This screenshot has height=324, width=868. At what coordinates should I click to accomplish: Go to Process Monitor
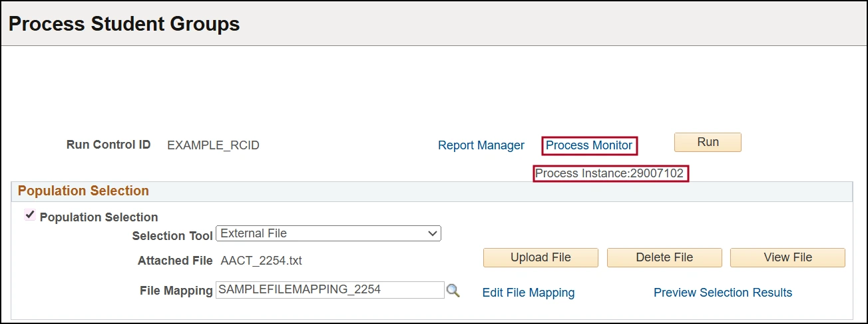point(589,145)
